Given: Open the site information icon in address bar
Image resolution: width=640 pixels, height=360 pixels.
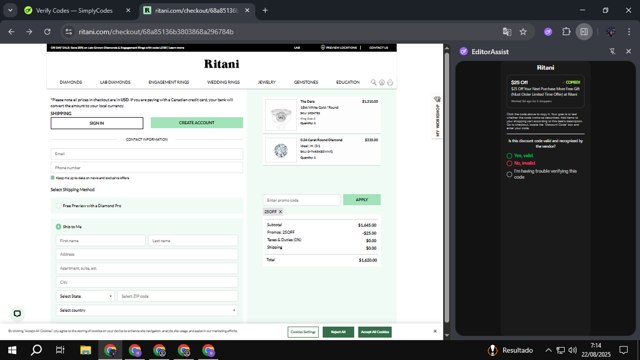Looking at the screenshot, I should (x=69, y=32).
